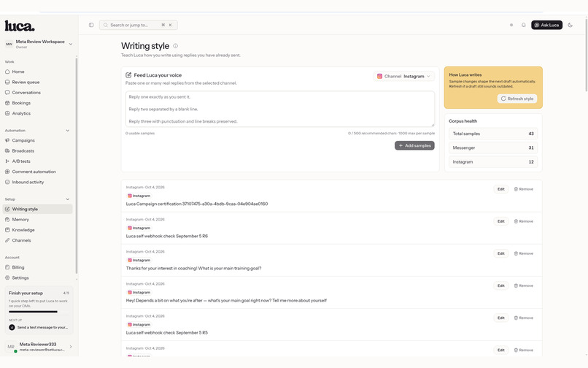Open Home in the sidebar

coord(37,72)
